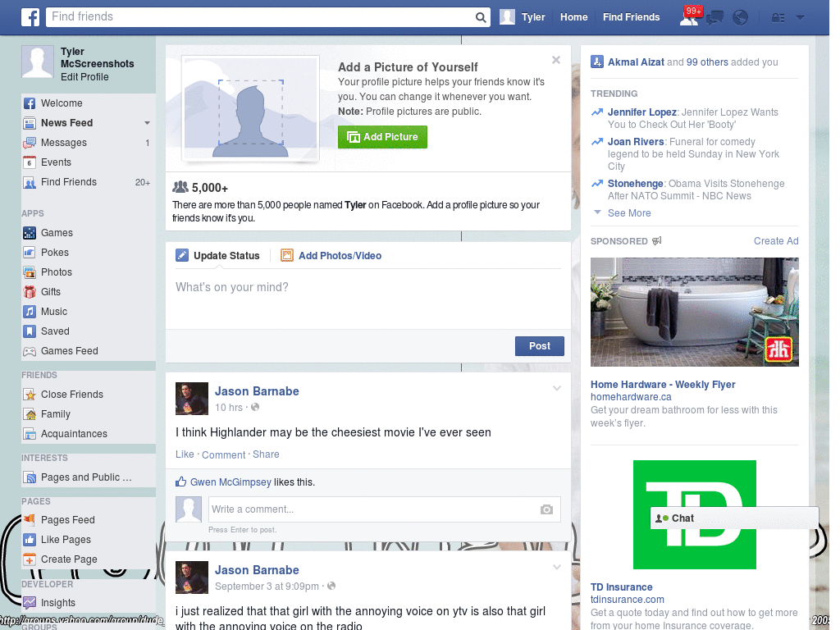Open options chevron on September 3 post
This screenshot has height=630, width=840.
tap(557, 567)
